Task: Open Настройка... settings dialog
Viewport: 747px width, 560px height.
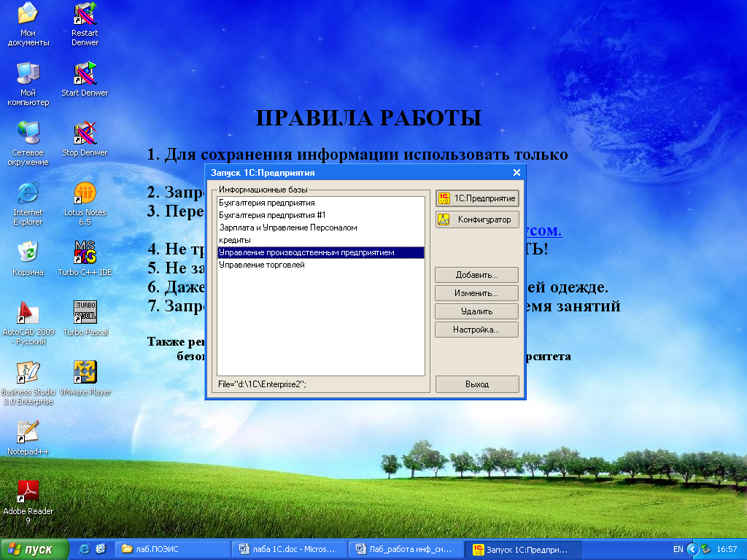Action: click(x=476, y=330)
